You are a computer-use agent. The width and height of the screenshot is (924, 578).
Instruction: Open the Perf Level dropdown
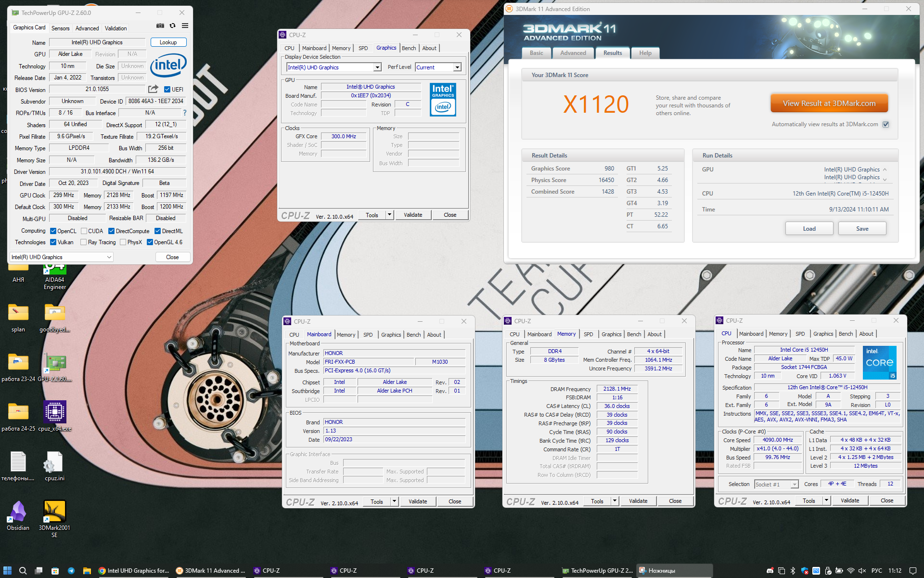(x=438, y=67)
